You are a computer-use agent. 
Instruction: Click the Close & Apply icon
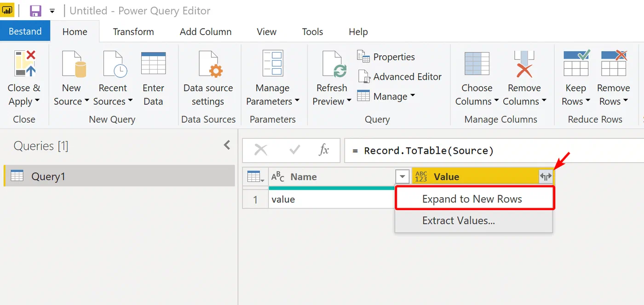pyautogui.click(x=24, y=64)
